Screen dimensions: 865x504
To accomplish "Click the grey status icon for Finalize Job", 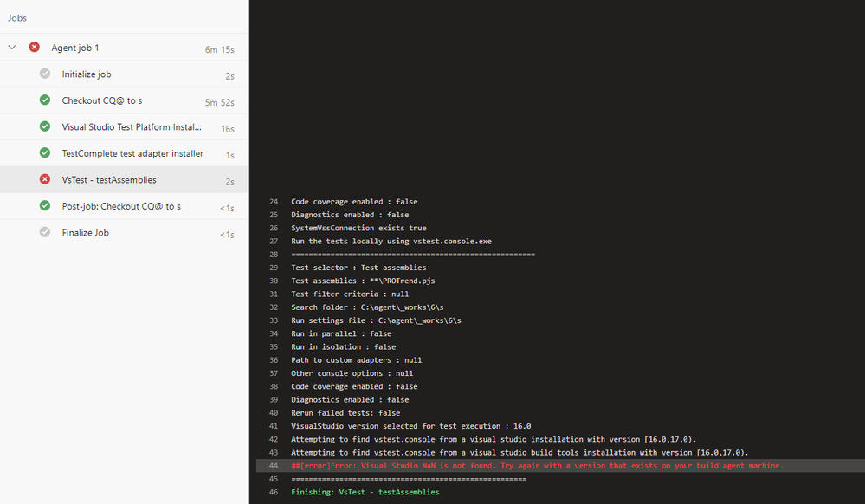I will click(x=45, y=232).
